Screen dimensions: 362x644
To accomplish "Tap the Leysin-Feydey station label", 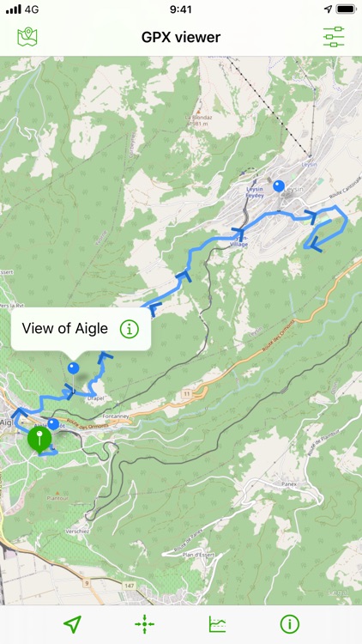I will point(254,192).
